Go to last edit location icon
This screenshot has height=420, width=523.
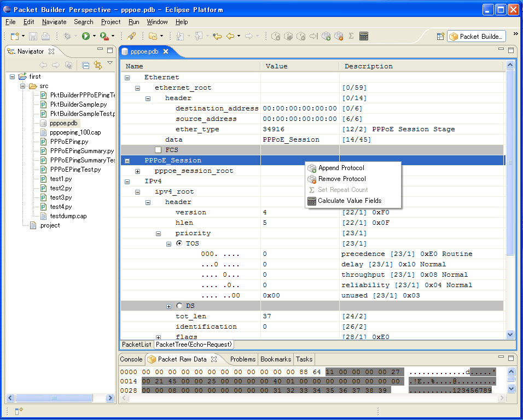(217, 36)
